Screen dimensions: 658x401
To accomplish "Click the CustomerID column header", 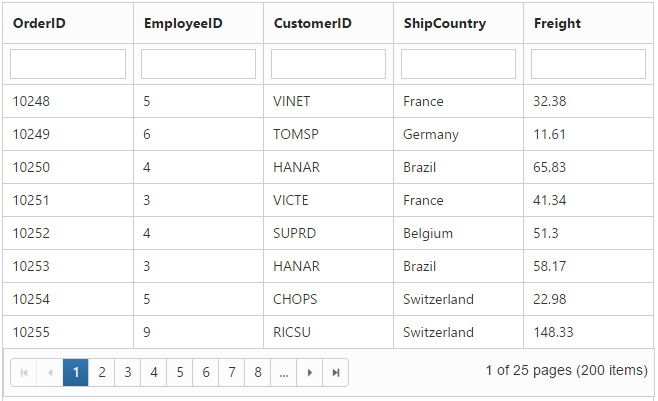I will point(312,23).
